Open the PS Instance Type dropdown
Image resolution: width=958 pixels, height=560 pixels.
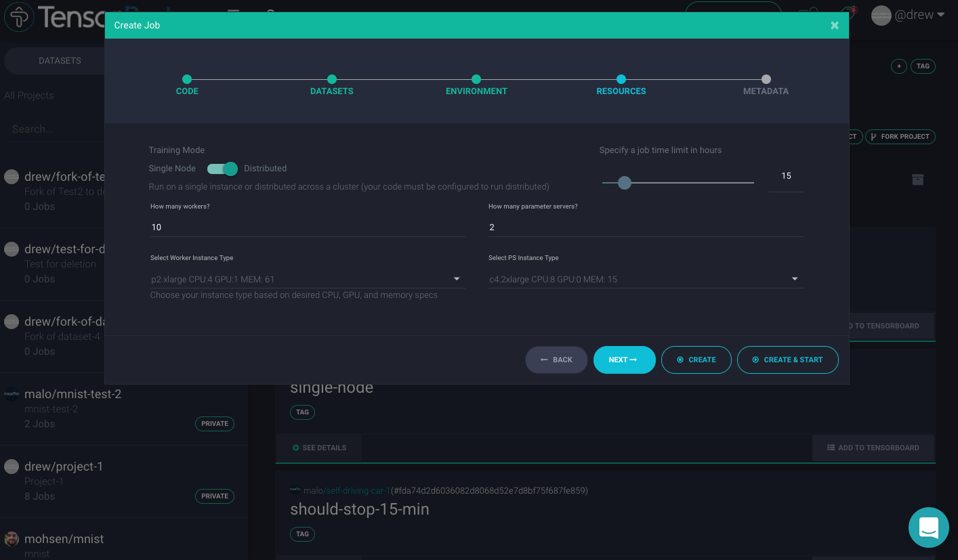[646, 279]
